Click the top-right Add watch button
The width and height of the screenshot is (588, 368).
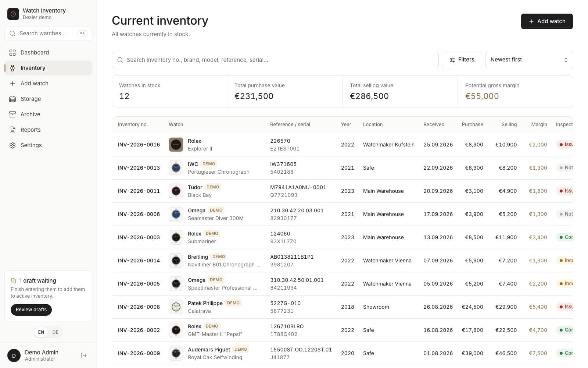(547, 21)
